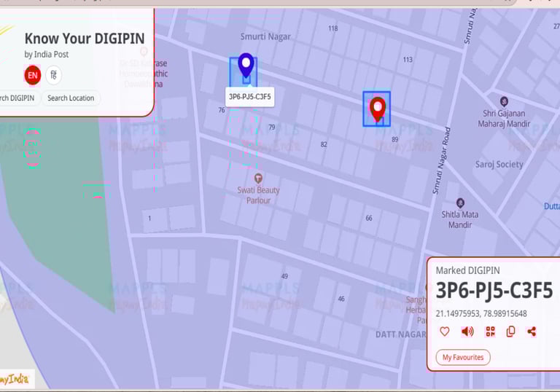Switch language to English with EN button
The width and height of the screenshot is (560, 392).
click(x=33, y=75)
